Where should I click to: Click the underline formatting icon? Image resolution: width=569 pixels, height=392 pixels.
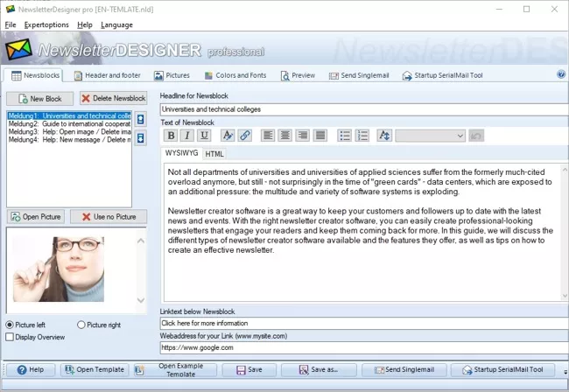click(x=204, y=136)
